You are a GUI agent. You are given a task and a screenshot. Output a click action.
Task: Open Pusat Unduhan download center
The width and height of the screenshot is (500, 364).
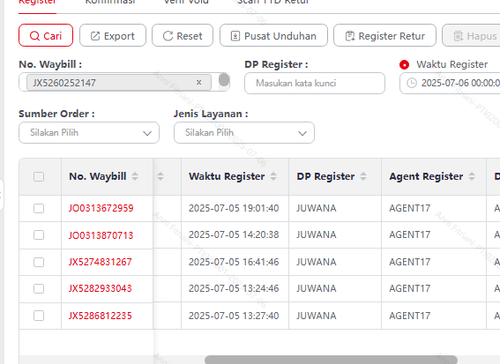click(x=274, y=35)
